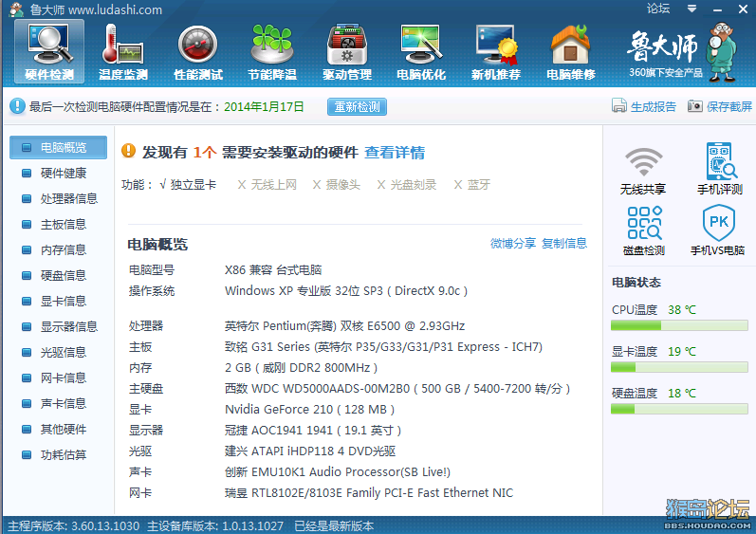Click the ATAPI iHDP118 DVD drive text

coord(310,451)
